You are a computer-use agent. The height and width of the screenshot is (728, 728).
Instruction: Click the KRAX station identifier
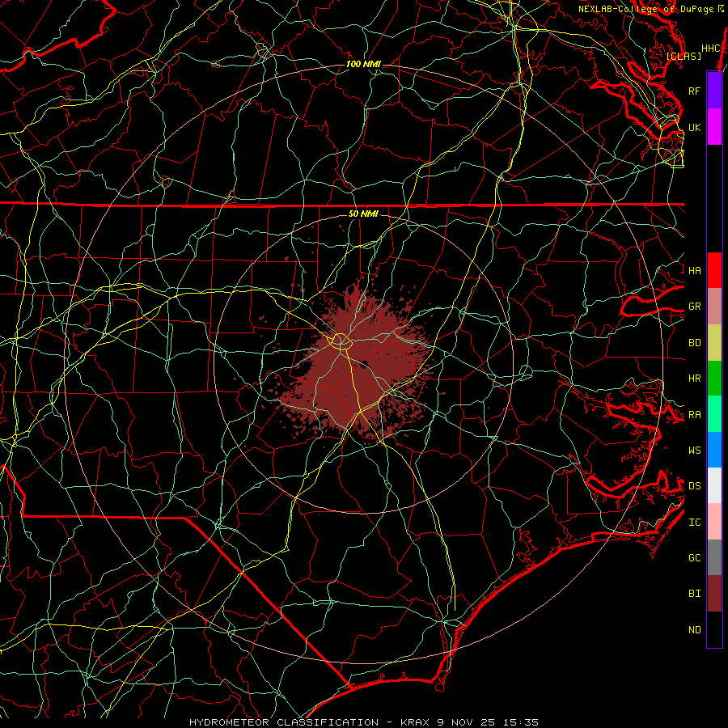pos(415,722)
